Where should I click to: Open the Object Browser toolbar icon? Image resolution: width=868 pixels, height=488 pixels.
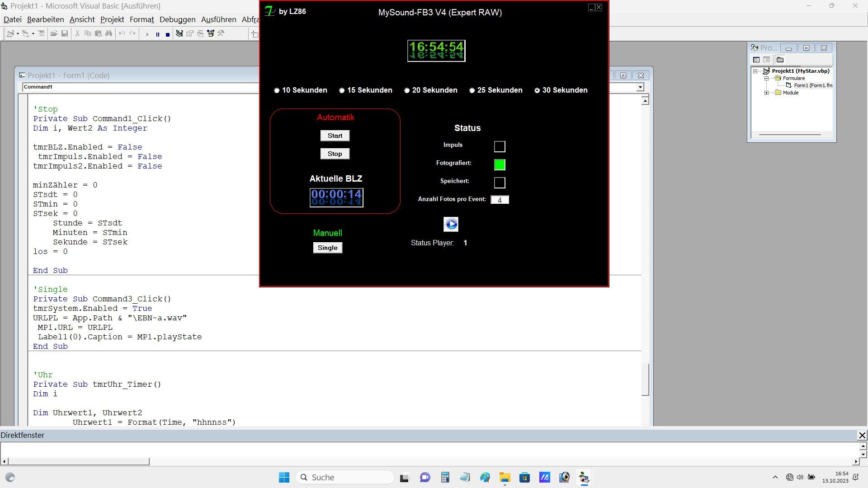tap(211, 34)
